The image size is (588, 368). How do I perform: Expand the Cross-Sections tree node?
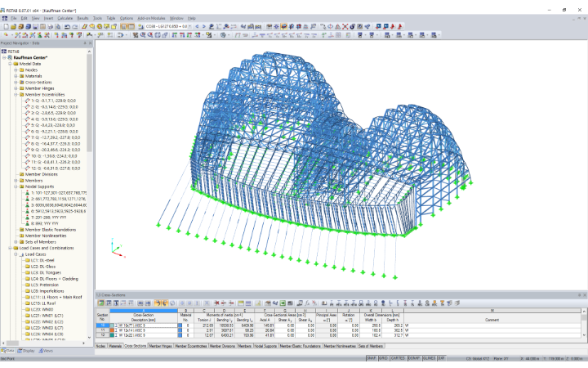[16, 83]
